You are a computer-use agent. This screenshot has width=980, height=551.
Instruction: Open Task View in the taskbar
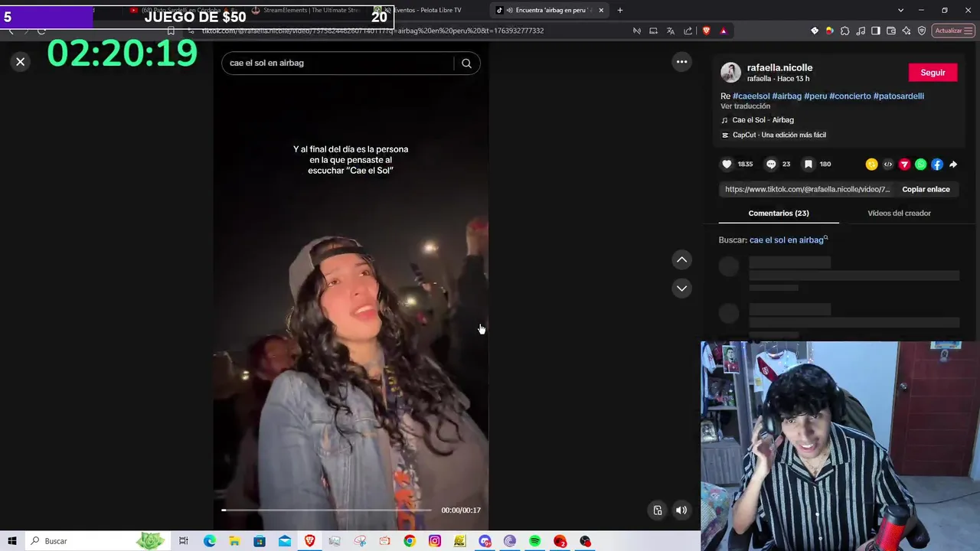click(184, 541)
